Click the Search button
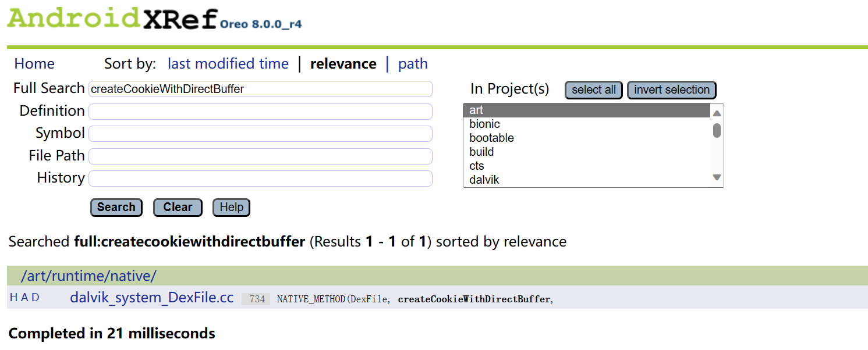The height and width of the screenshot is (350, 868). coord(116,208)
